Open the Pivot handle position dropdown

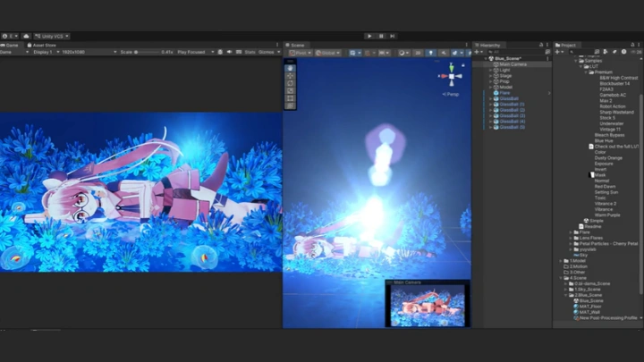pyautogui.click(x=301, y=53)
